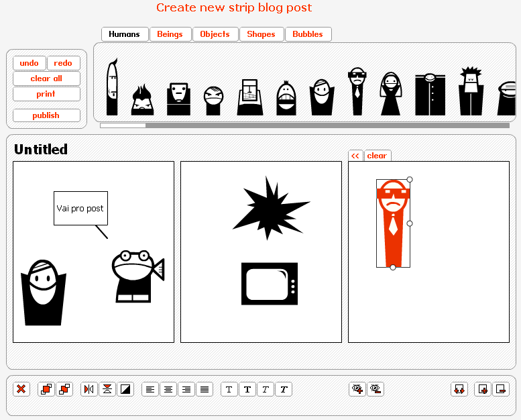This screenshot has height=420, width=521.
Task: Open the Bubbles tab
Action: click(308, 34)
